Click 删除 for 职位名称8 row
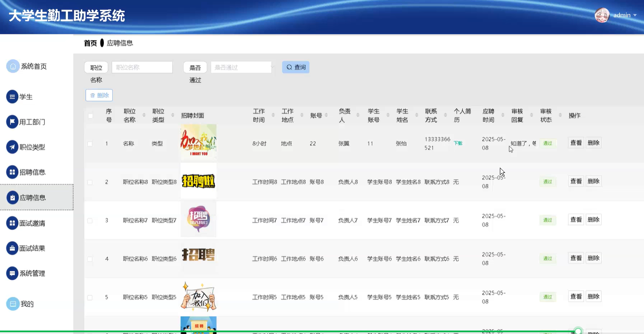 593,181
